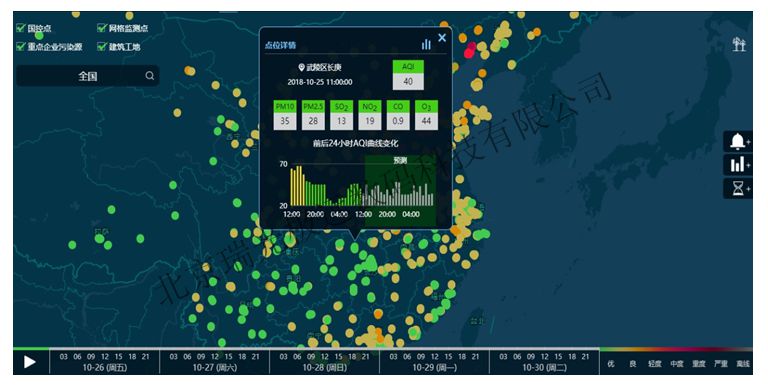
Task: Click the 预测 forecast region of the AQI chart
Action: click(400, 191)
